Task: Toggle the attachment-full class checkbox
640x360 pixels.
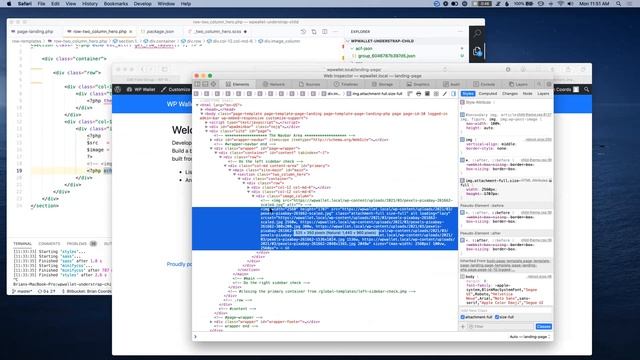Action: click(463, 317)
